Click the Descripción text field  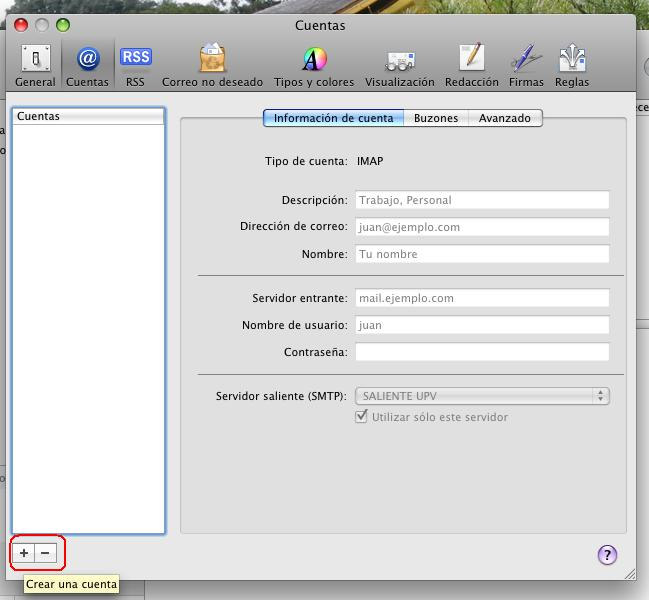point(482,200)
